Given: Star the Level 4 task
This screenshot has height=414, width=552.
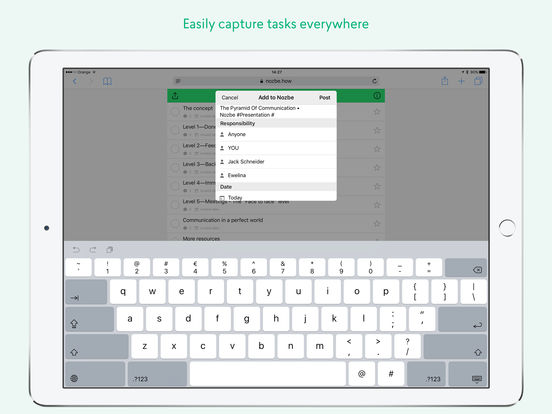Looking at the screenshot, I should 377,186.
